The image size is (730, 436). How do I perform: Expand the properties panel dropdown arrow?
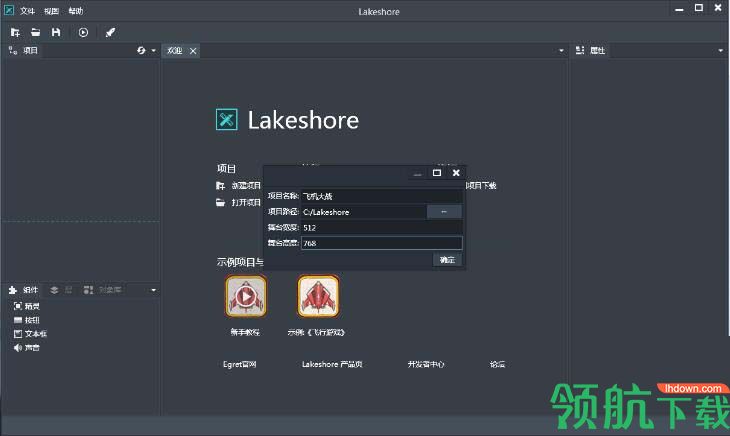pos(721,51)
